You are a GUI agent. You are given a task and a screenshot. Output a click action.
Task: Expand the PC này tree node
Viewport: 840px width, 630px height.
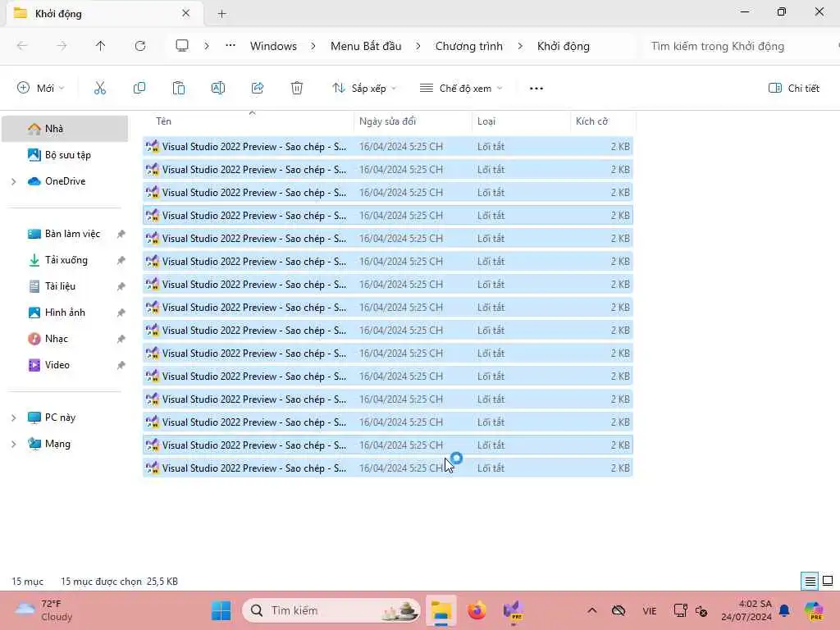coord(14,418)
